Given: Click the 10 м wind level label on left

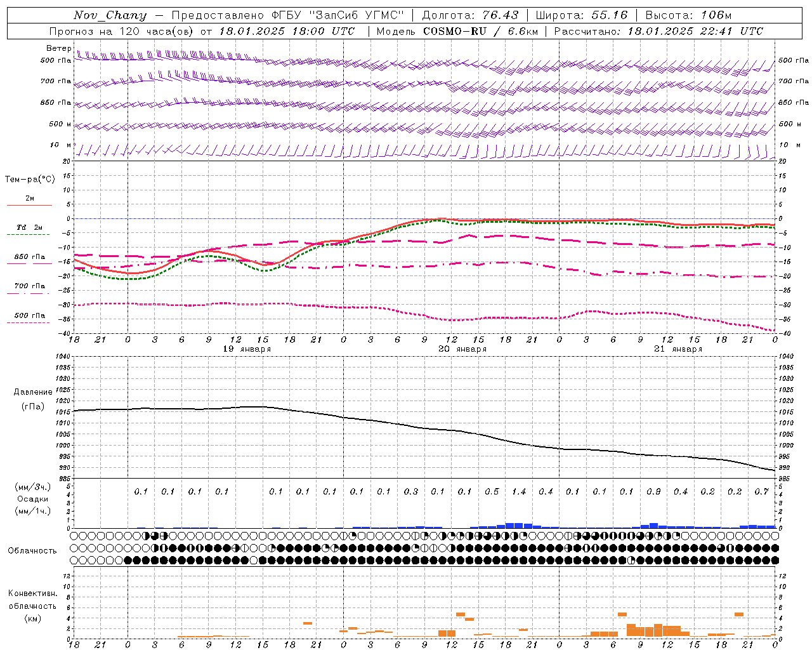Looking at the screenshot, I should (61, 145).
